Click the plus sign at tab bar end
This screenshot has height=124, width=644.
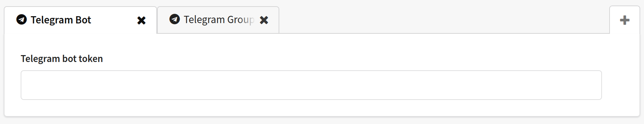coord(625,20)
